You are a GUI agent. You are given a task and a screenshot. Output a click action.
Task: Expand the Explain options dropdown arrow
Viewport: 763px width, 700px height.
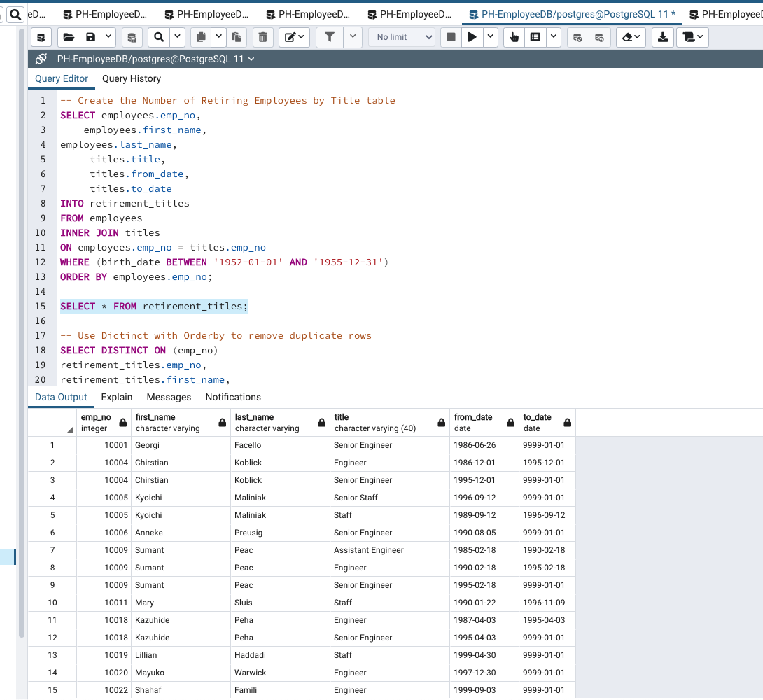coord(554,38)
